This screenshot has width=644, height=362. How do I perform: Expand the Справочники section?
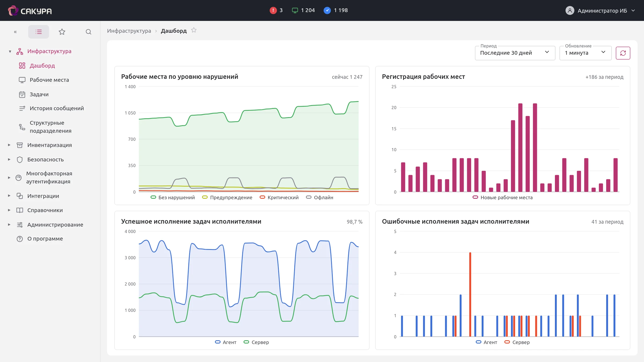click(x=9, y=210)
